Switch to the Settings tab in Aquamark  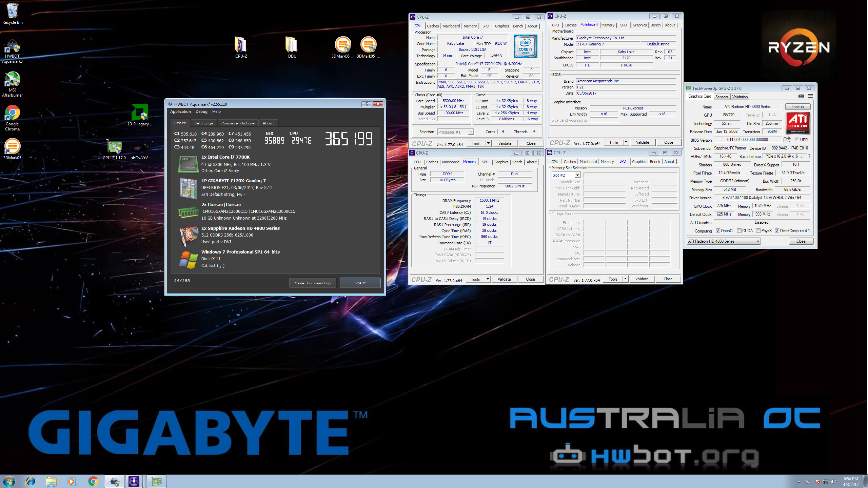pos(203,123)
